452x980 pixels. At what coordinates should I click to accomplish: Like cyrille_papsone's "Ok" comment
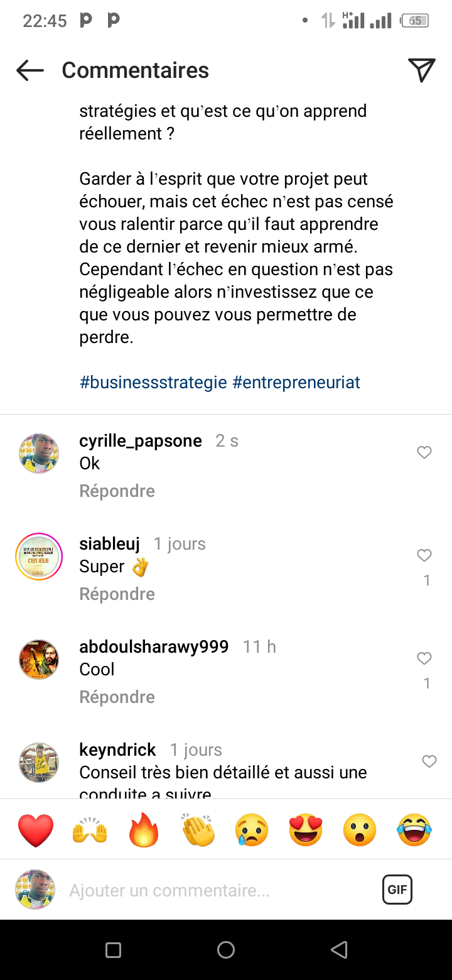(x=424, y=452)
